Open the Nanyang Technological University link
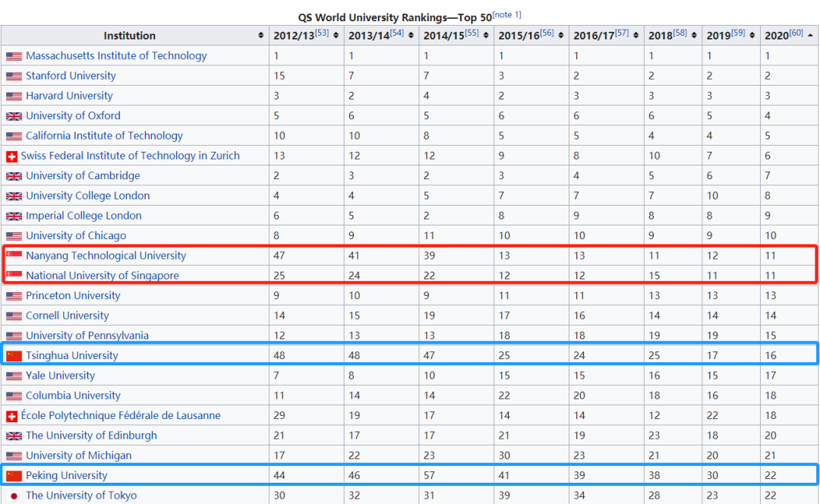820x504 pixels. (106, 255)
